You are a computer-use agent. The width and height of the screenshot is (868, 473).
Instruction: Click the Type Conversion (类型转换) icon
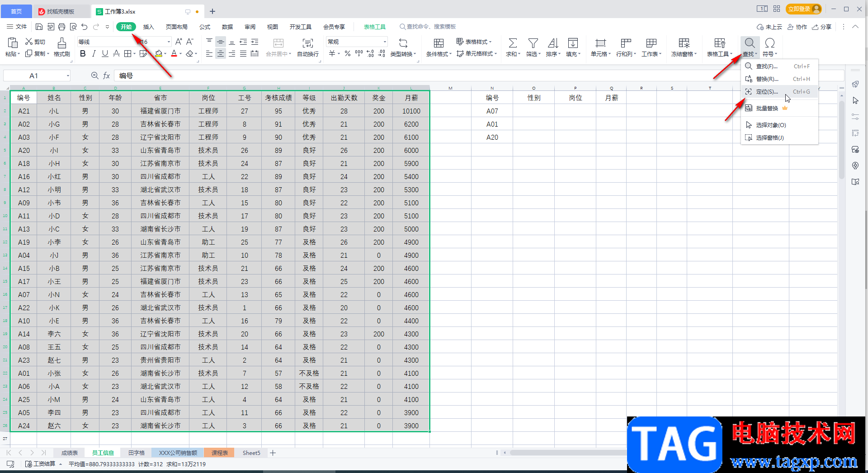tap(403, 43)
